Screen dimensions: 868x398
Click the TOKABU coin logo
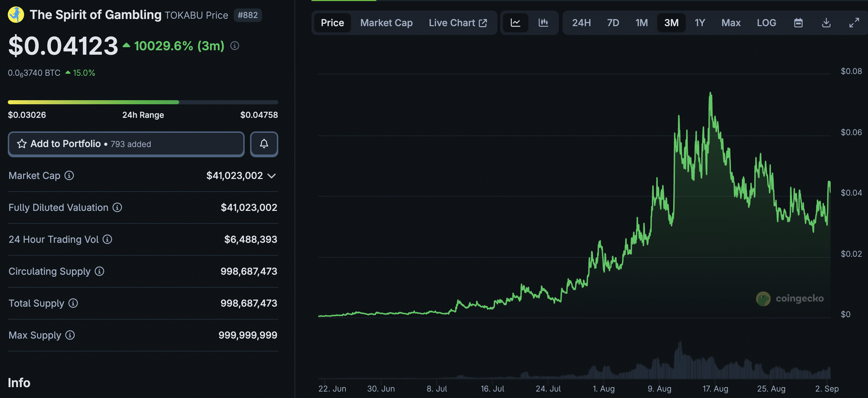(x=16, y=15)
